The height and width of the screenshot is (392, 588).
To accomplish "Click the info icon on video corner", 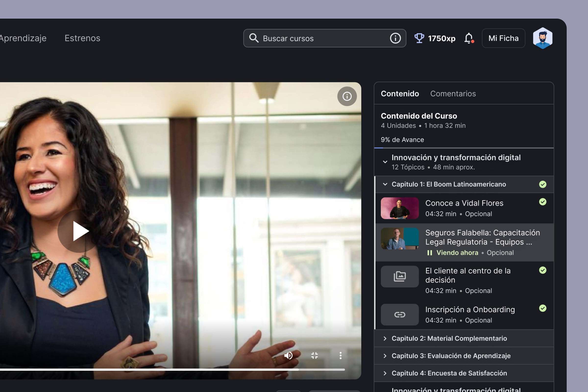I will pos(347,96).
